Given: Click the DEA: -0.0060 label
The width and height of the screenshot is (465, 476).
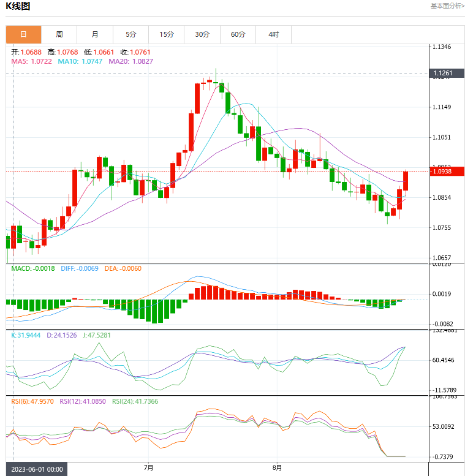Looking at the screenshot, I should (x=123, y=269).
